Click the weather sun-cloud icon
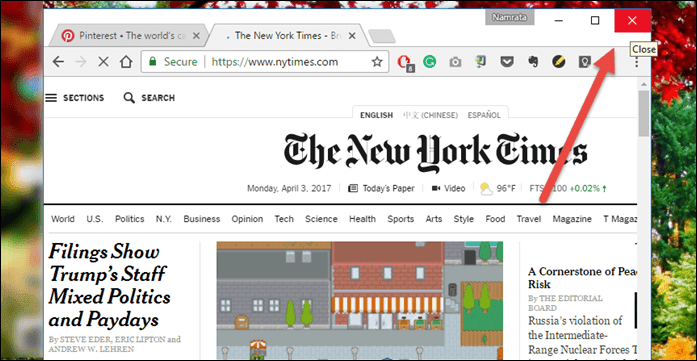 coord(486,189)
